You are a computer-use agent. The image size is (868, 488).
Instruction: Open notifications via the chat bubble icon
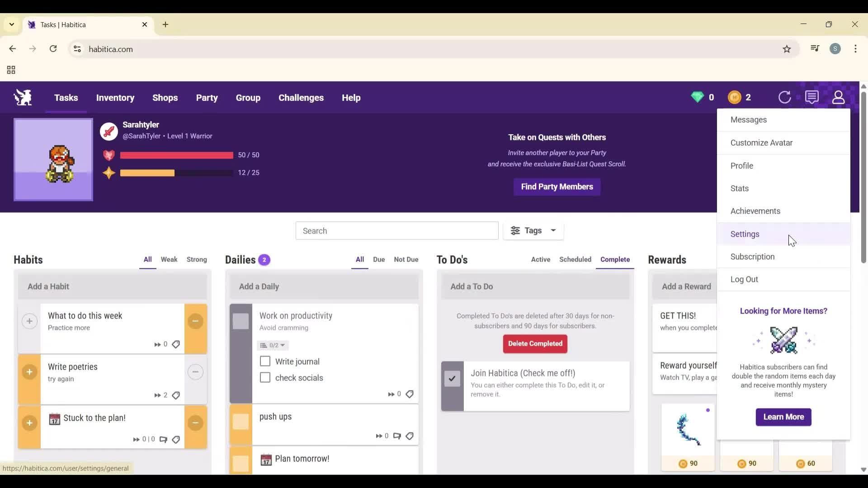[x=812, y=97]
